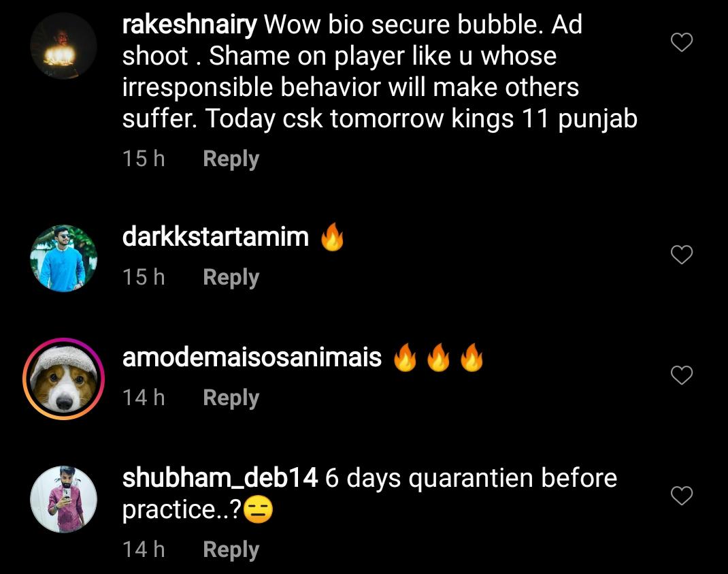Image resolution: width=728 pixels, height=574 pixels.
Task: Click the 14 h timestamp under shubham_deb14
Action: coord(144,549)
